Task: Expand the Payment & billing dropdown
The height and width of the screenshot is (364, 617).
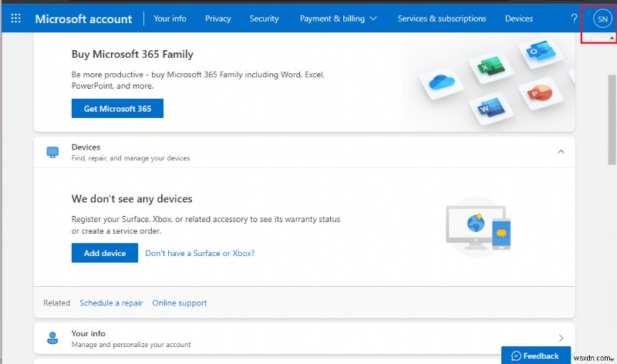Action: [338, 19]
